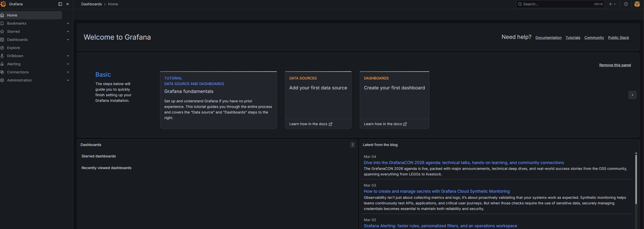Click the Connections icon in sidebar

pos(2,72)
